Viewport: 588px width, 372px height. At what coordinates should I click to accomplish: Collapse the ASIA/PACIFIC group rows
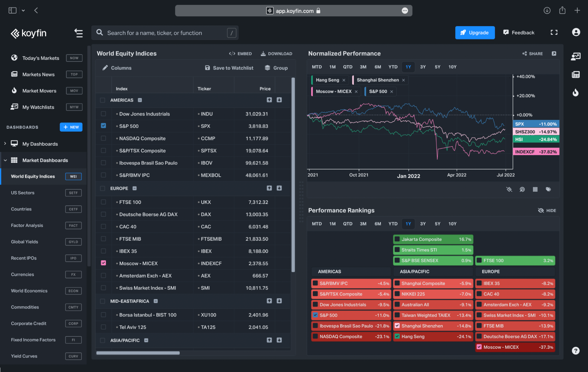[x=146, y=340]
